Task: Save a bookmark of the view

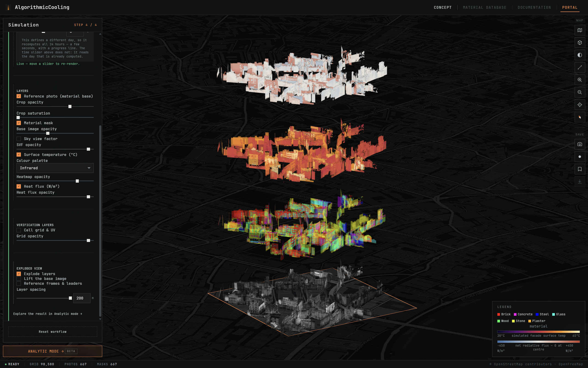Action: tap(580, 169)
